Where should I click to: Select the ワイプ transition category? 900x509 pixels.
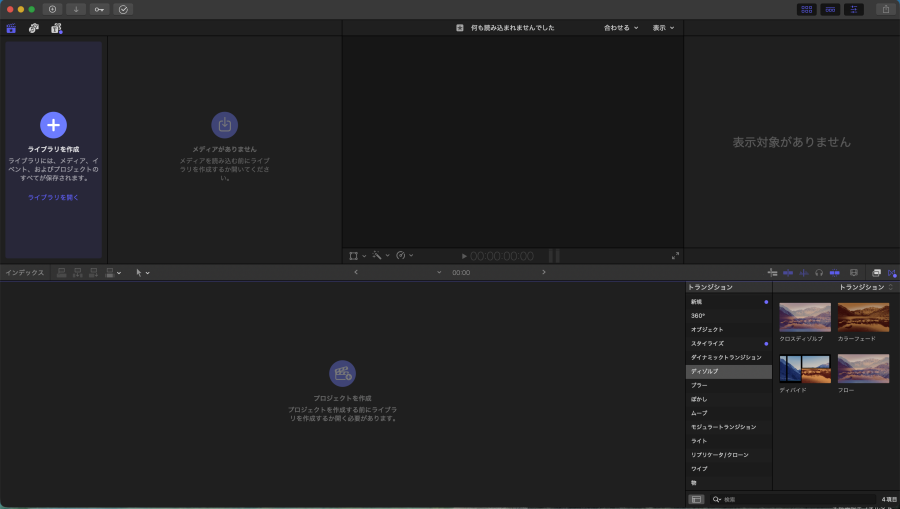700,469
